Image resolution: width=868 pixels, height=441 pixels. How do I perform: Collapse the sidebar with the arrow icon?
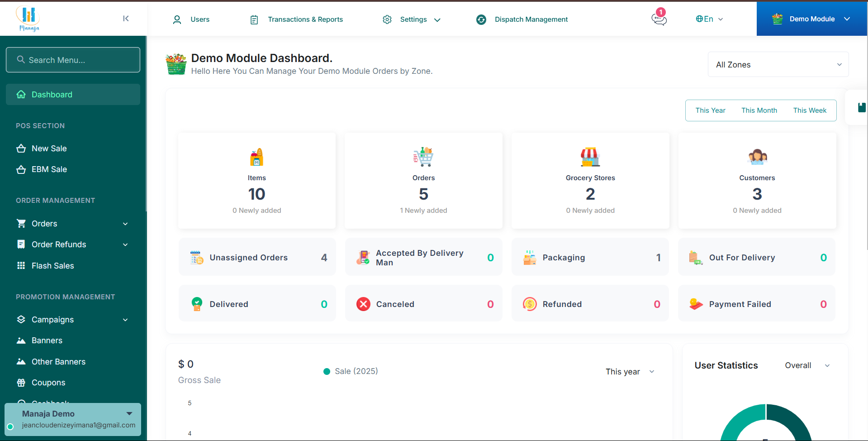[126, 19]
